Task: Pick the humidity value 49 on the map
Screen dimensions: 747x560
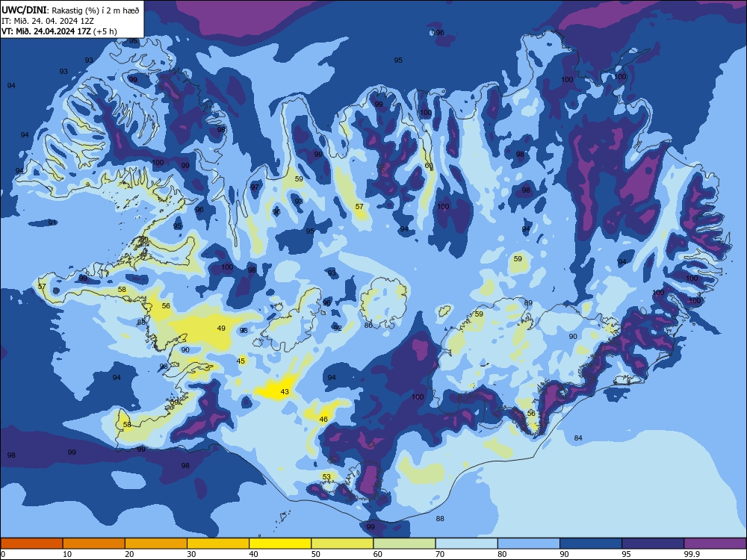Action: (221, 328)
